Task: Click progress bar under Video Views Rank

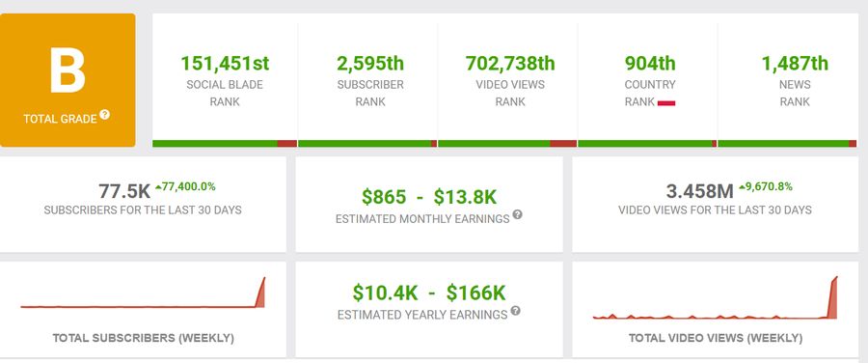Action: [507, 144]
